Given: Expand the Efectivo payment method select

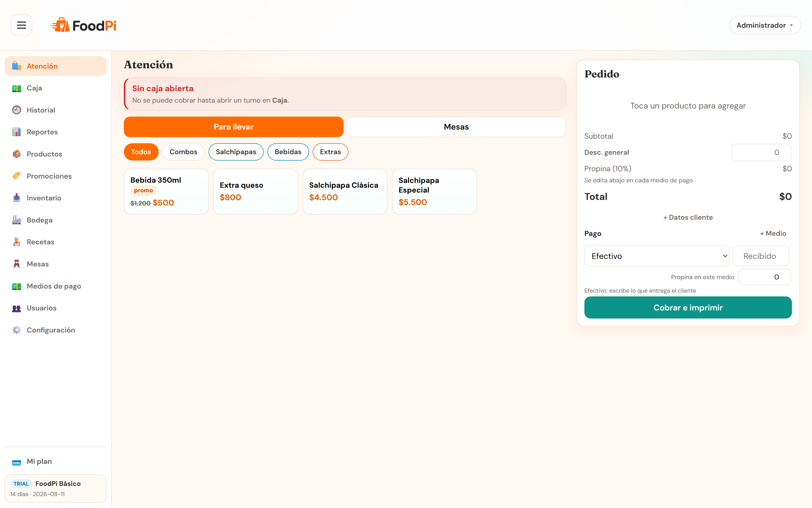Looking at the screenshot, I should (x=657, y=256).
